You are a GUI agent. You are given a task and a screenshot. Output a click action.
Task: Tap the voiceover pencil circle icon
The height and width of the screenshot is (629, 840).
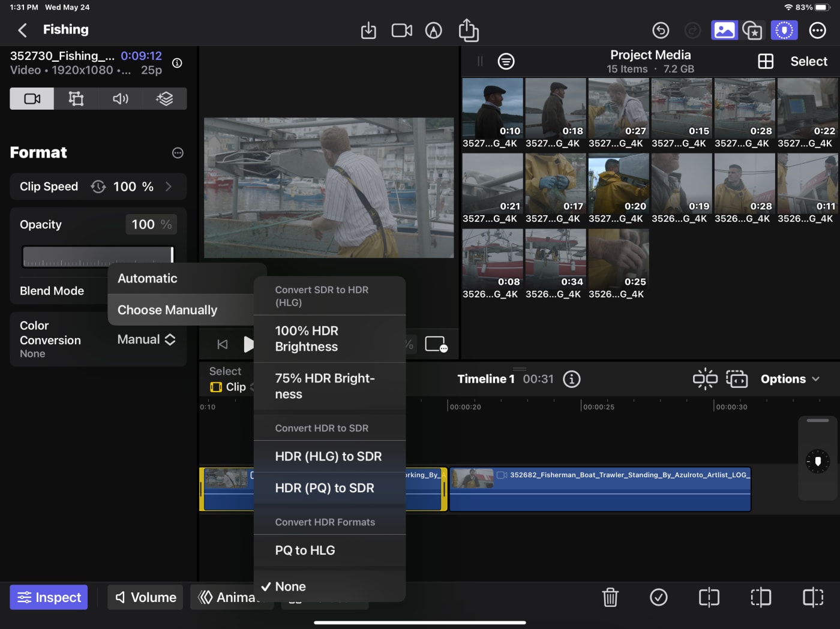point(433,31)
